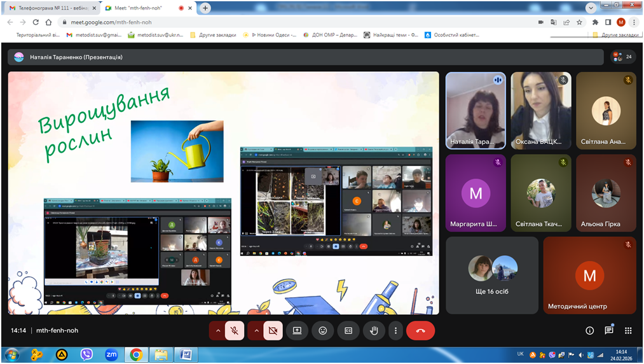Raise hand in the meeting
The image size is (644, 364).
point(374,331)
